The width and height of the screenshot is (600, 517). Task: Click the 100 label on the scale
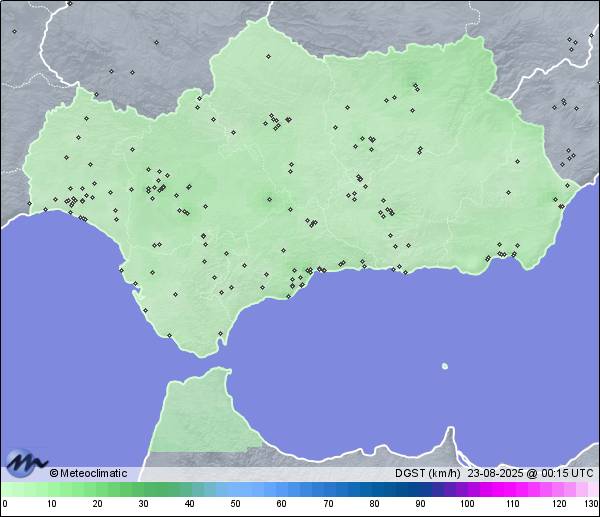click(467, 503)
